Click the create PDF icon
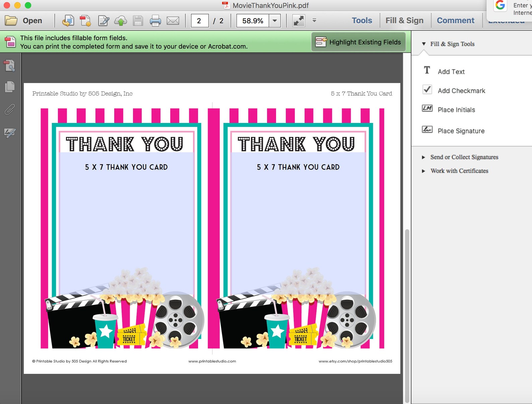The image size is (532, 404). click(x=85, y=21)
